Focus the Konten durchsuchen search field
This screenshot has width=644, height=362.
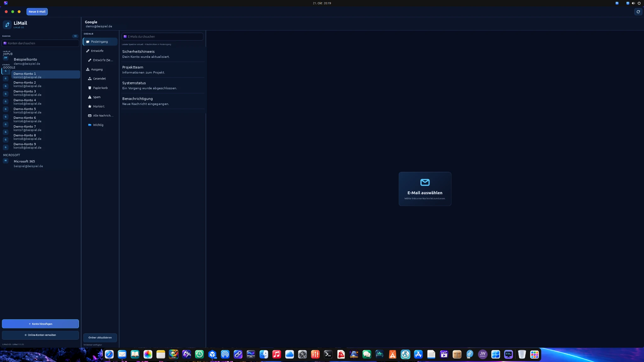tap(40, 43)
